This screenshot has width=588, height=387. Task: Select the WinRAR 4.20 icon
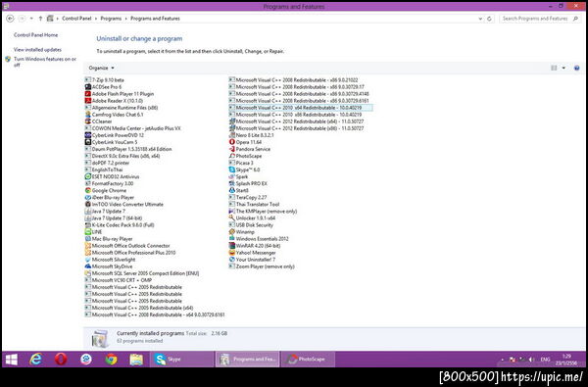click(231, 246)
